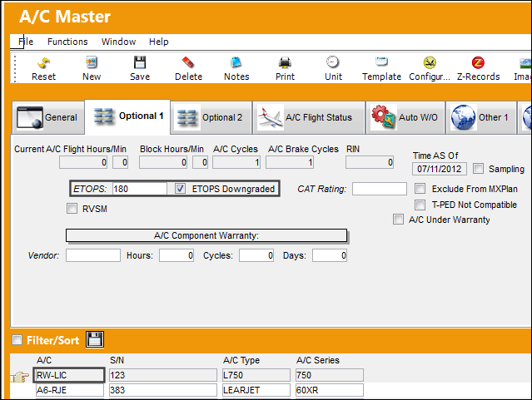
Task: Click the pointing hand row indicator
Action: [21, 376]
